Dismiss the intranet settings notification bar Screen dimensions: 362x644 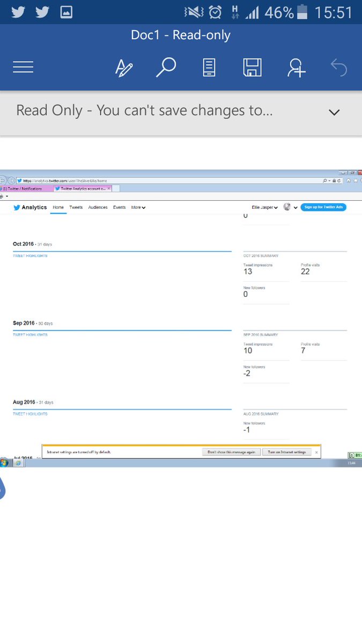[x=316, y=452]
